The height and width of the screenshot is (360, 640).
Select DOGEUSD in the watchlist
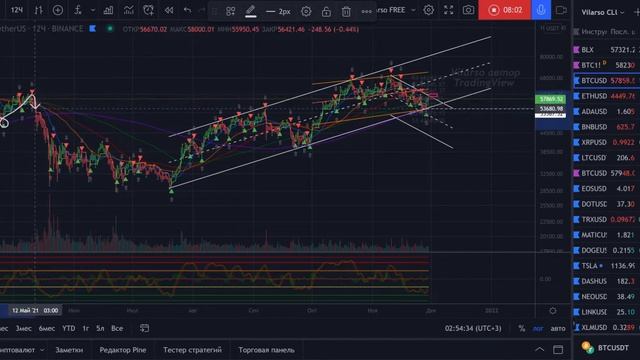click(607, 250)
